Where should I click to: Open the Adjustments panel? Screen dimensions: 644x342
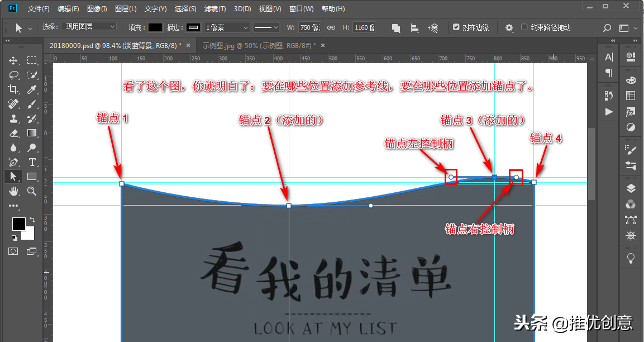(x=631, y=127)
